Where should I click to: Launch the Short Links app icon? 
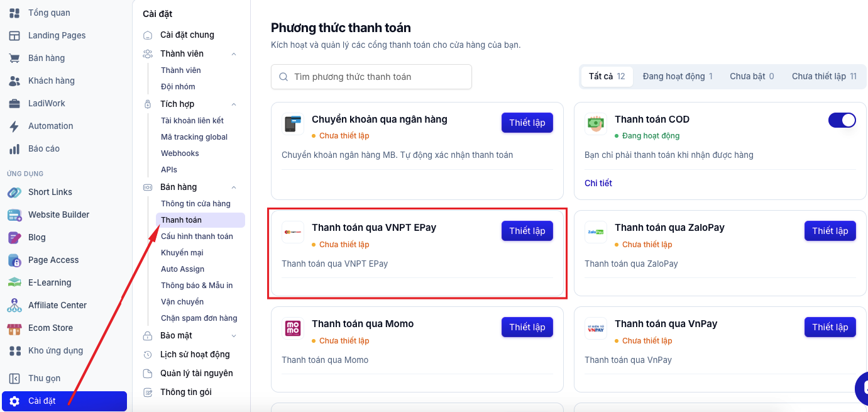coord(14,192)
